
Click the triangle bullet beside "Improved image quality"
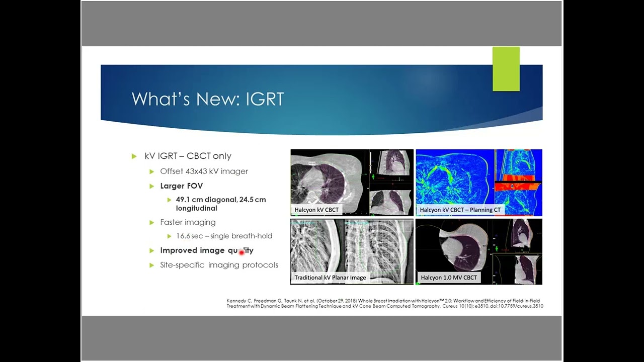click(x=151, y=250)
